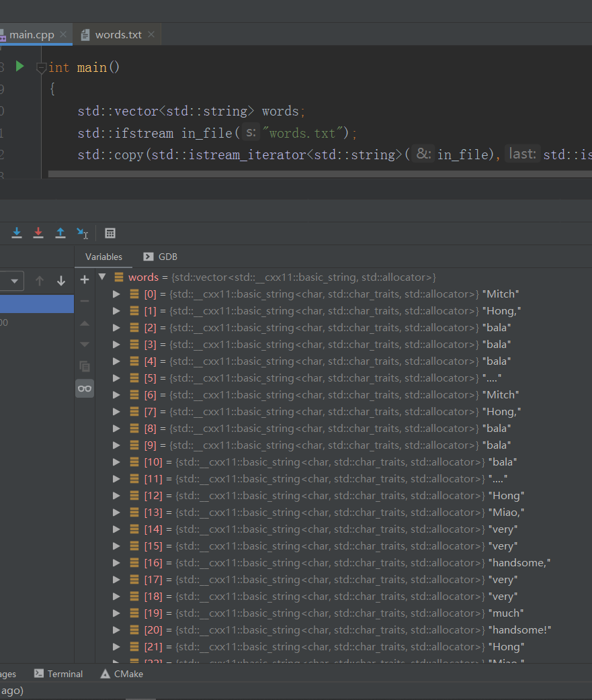The image size is (592, 700).
Task: Switch to the words.txt editor tab
Action: [118, 35]
